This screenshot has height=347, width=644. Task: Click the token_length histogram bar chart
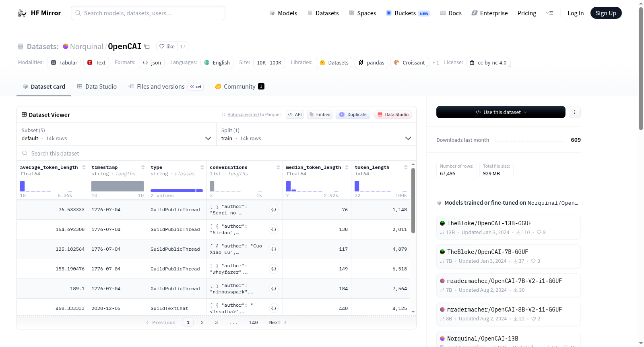pos(381,186)
